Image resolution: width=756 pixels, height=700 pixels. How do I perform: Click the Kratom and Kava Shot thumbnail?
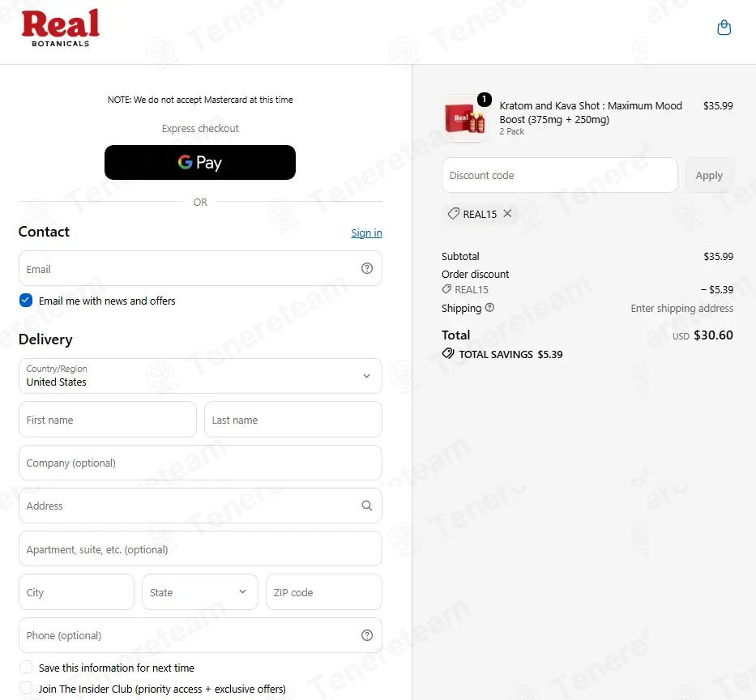pyautogui.click(x=465, y=118)
